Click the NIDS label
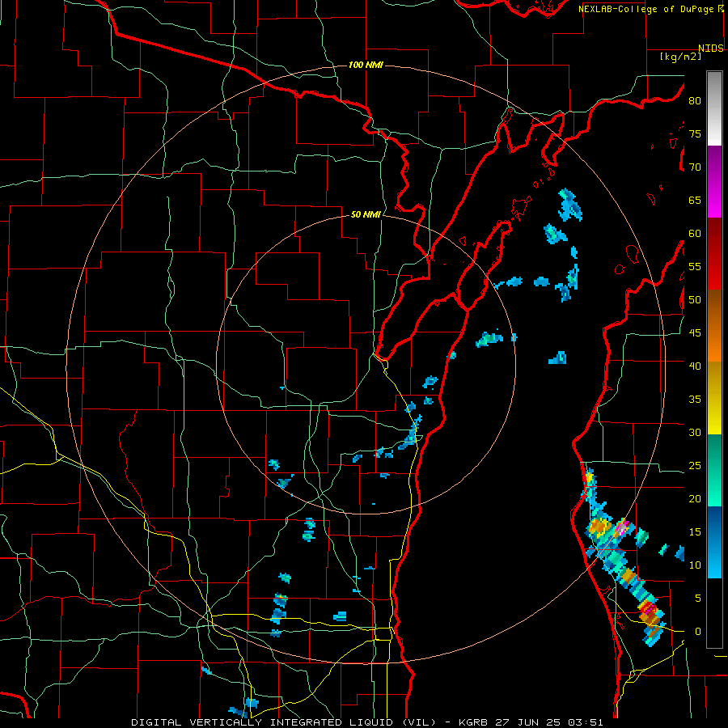Viewport: 728px width, 728px height. 711,48
